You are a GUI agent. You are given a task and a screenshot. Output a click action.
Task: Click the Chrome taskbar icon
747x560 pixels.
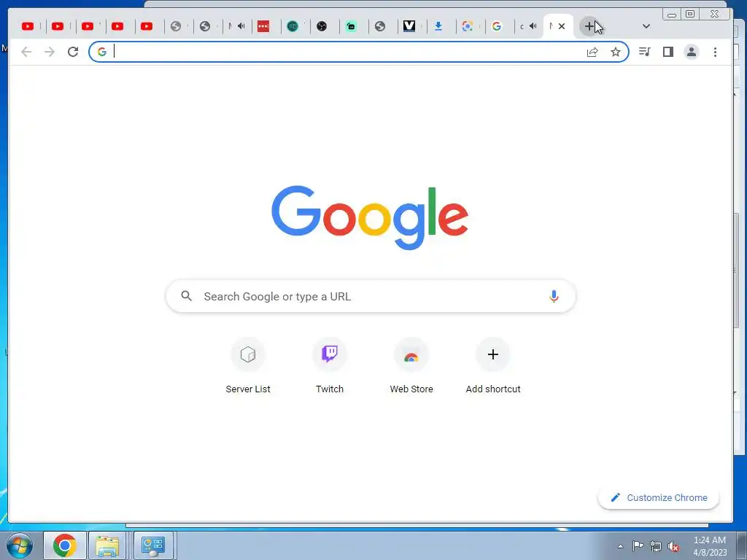(65, 545)
